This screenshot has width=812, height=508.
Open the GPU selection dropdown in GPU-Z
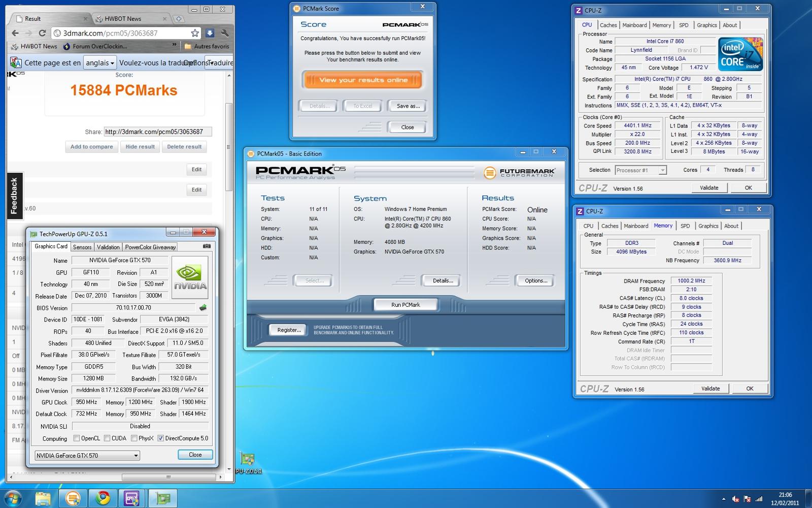87,456
